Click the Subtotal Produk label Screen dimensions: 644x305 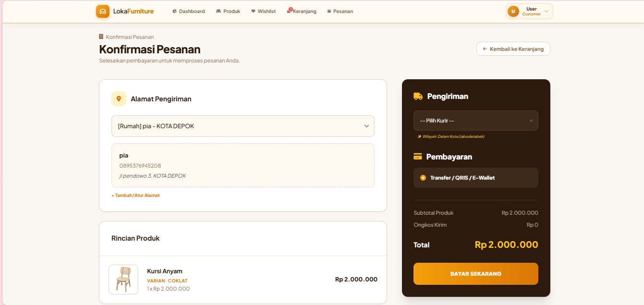pos(434,213)
